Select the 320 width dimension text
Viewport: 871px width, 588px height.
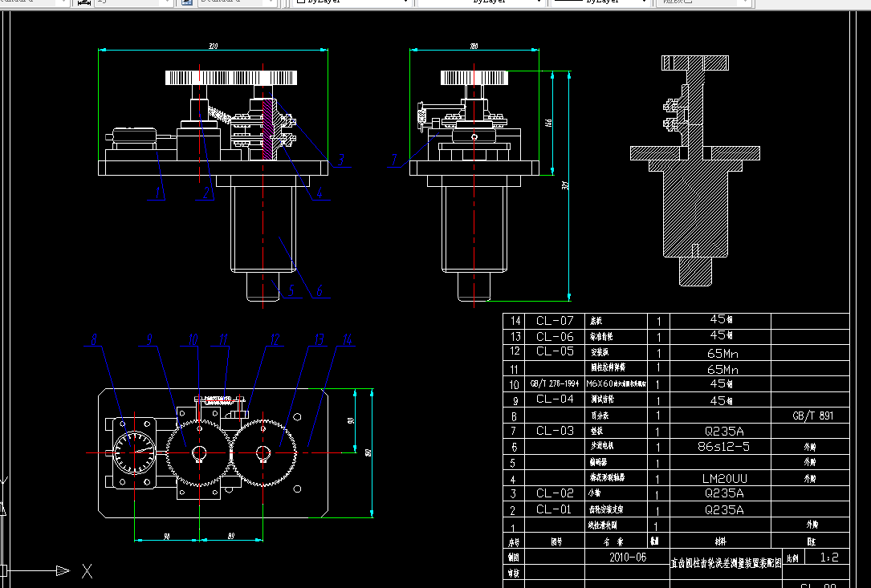click(214, 46)
